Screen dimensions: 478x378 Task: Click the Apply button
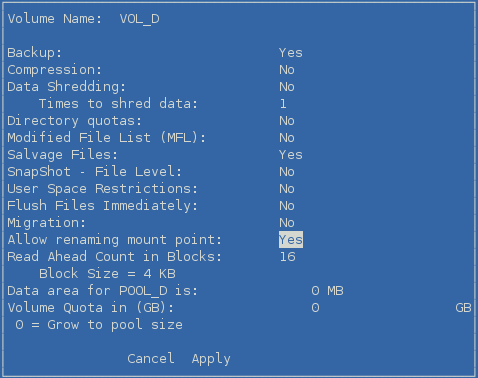click(x=211, y=359)
